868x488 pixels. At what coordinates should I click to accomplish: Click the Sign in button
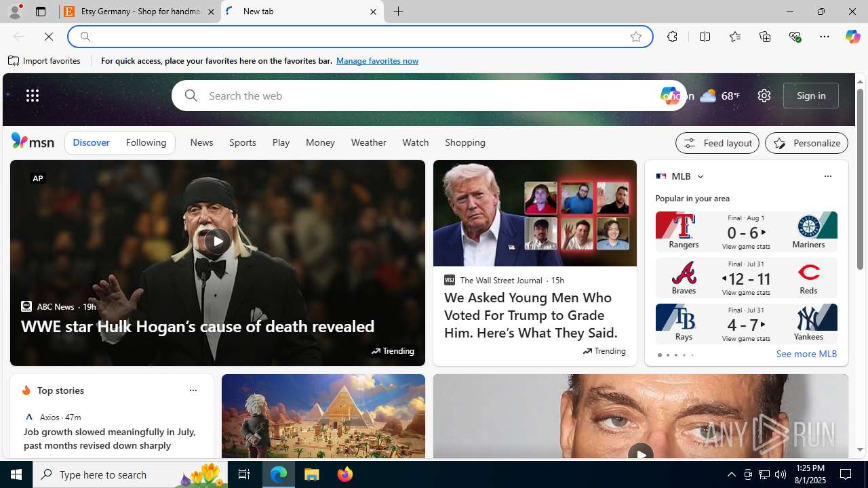click(811, 96)
